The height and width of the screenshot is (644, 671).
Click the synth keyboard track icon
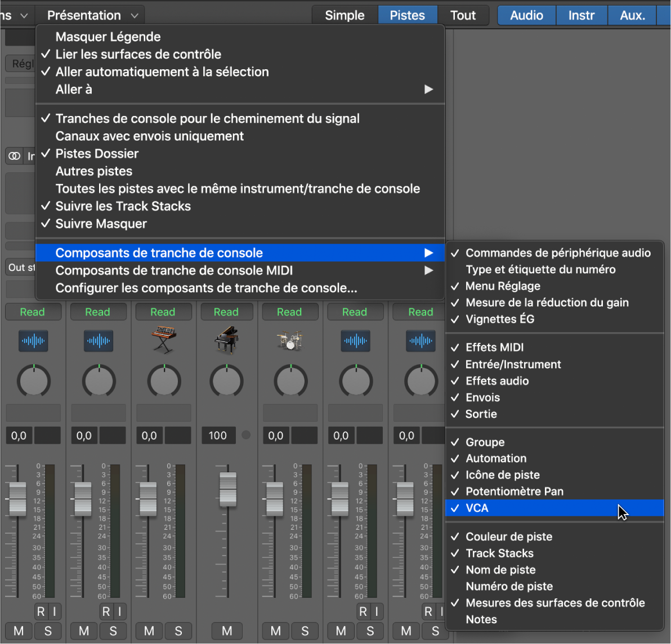pyautogui.click(x=163, y=340)
